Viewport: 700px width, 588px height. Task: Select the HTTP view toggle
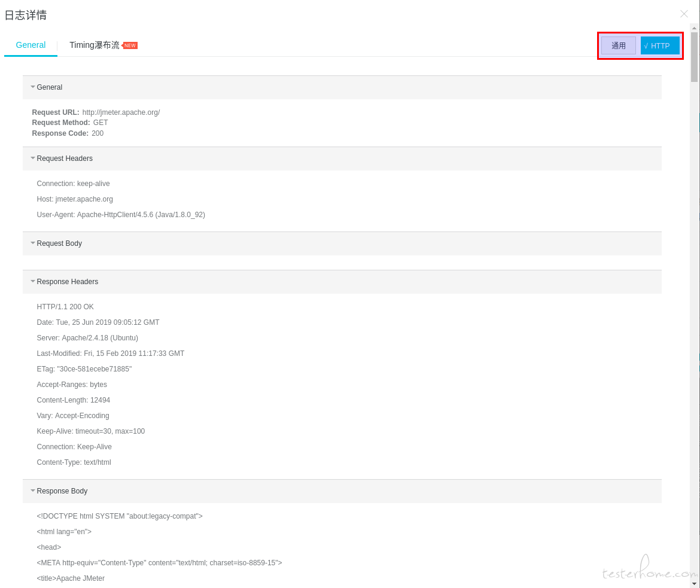[660, 45]
